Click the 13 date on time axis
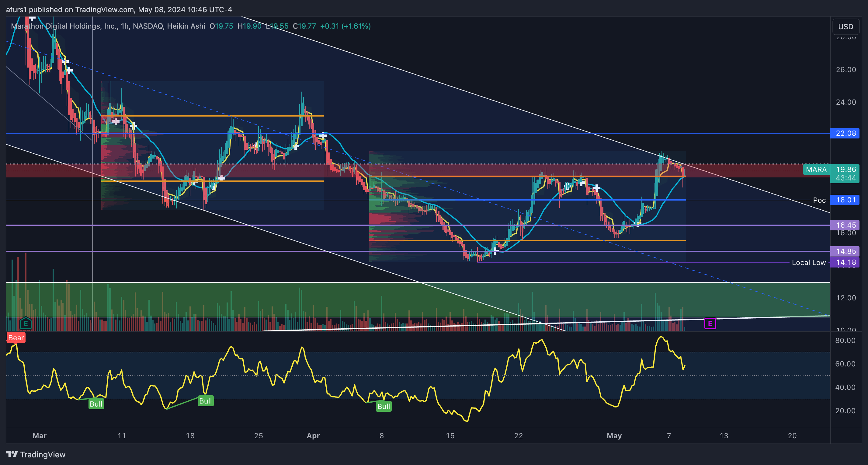Image resolution: width=868 pixels, height=465 pixels. pyautogui.click(x=724, y=436)
